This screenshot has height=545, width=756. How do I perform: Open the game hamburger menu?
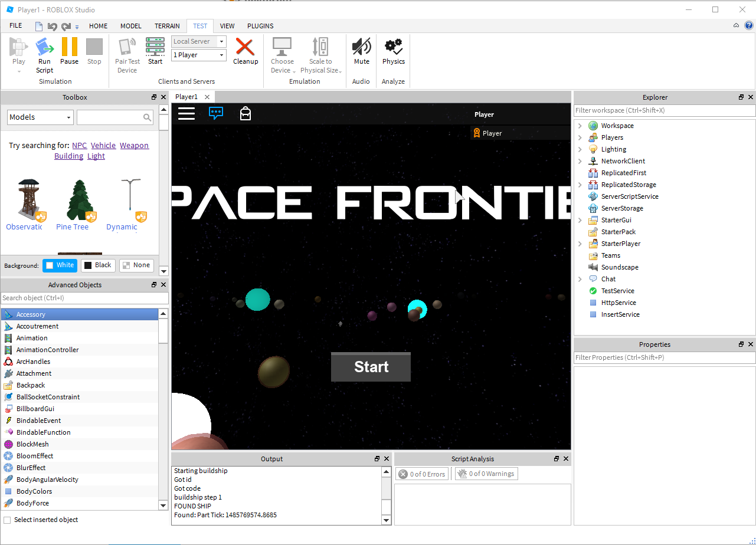(186, 114)
